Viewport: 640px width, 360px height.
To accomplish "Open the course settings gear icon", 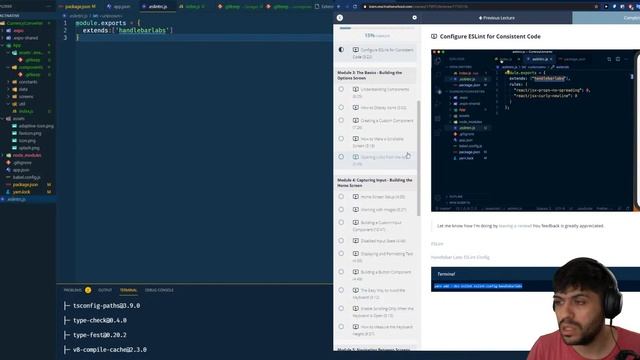I will pyautogui.click(x=414, y=18).
